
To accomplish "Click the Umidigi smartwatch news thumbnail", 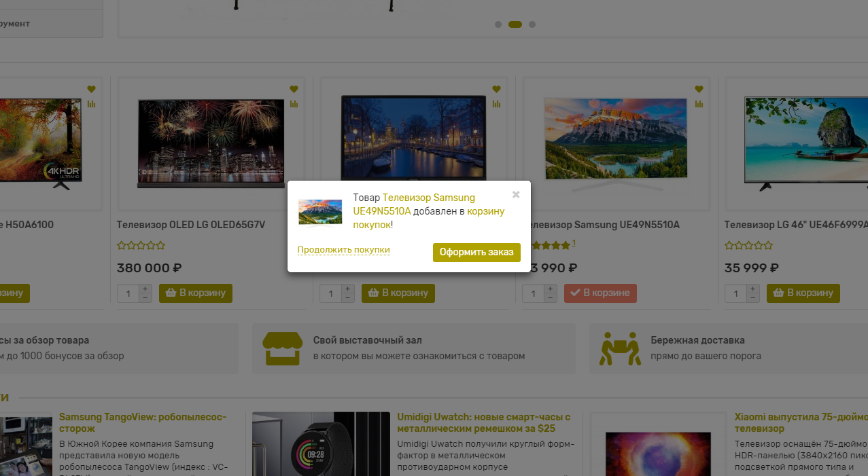I will tap(321, 443).
